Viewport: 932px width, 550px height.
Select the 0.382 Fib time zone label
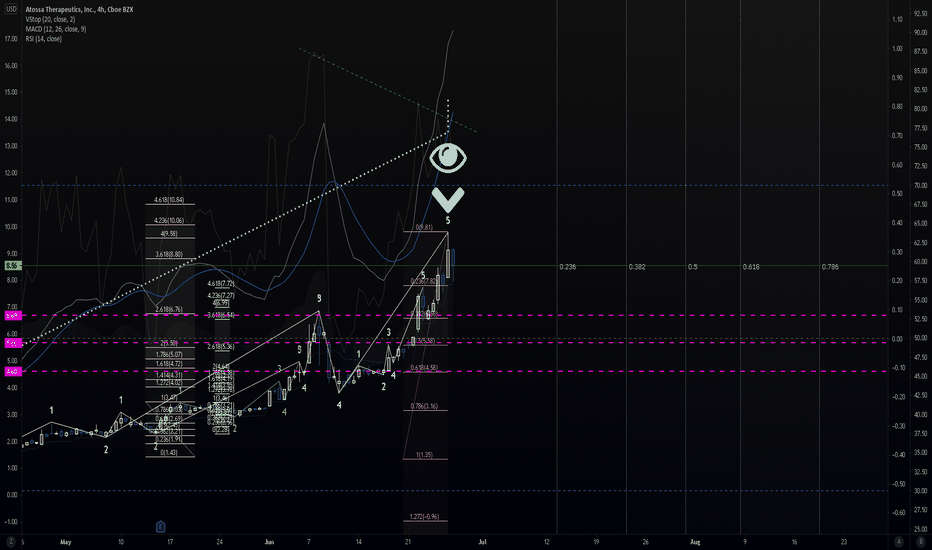637,267
